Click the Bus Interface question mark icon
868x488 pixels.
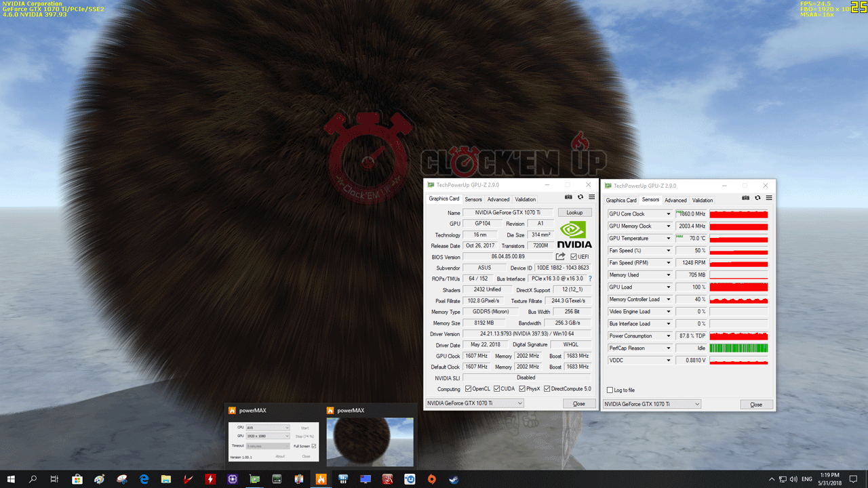[x=590, y=279]
